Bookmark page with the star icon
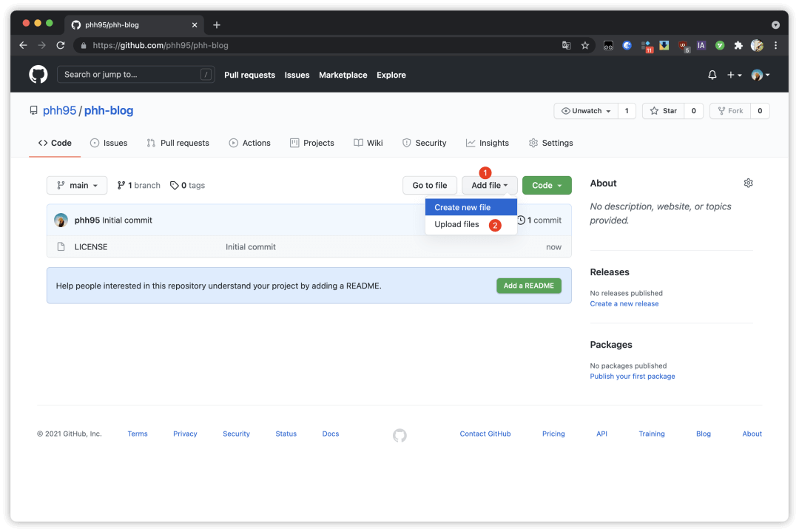 [x=585, y=45]
